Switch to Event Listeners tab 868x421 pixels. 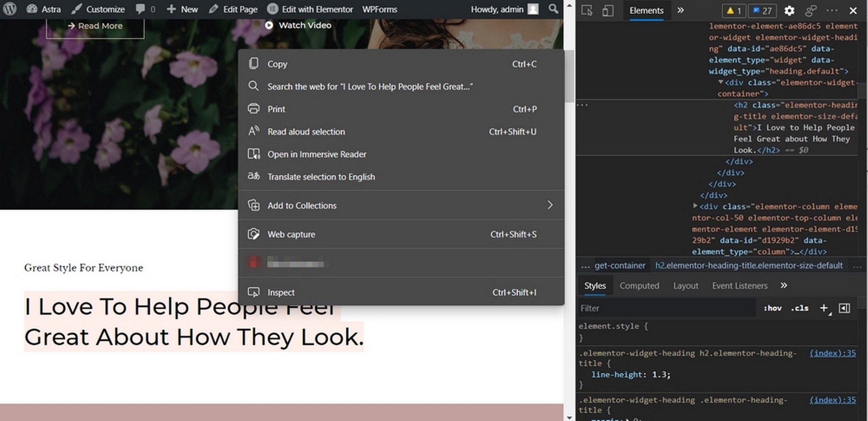pyautogui.click(x=739, y=286)
